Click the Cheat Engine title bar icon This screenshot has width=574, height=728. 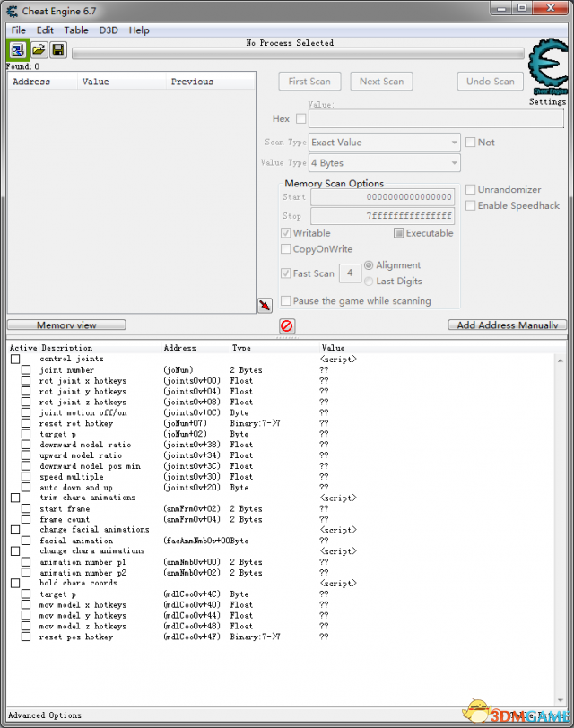pos(13,9)
